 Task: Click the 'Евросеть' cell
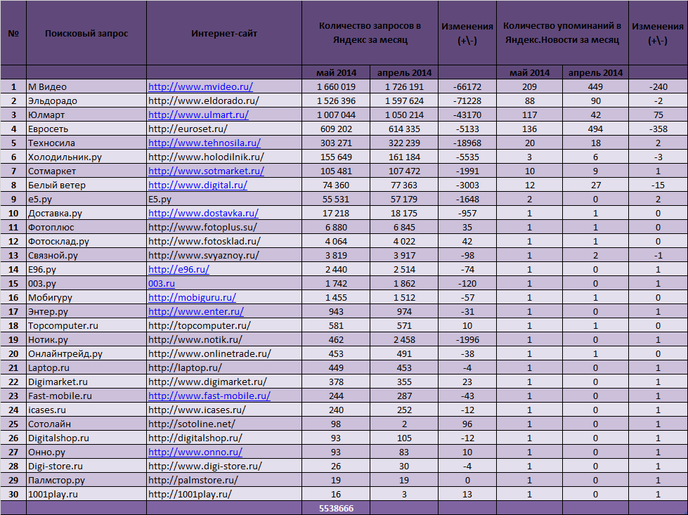(x=86, y=129)
